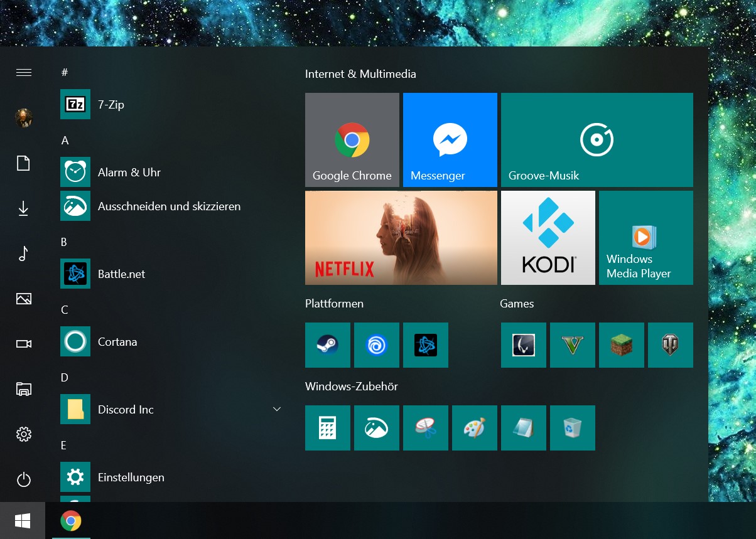Start the GTA V tile
756x539 pixels.
click(x=573, y=345)
